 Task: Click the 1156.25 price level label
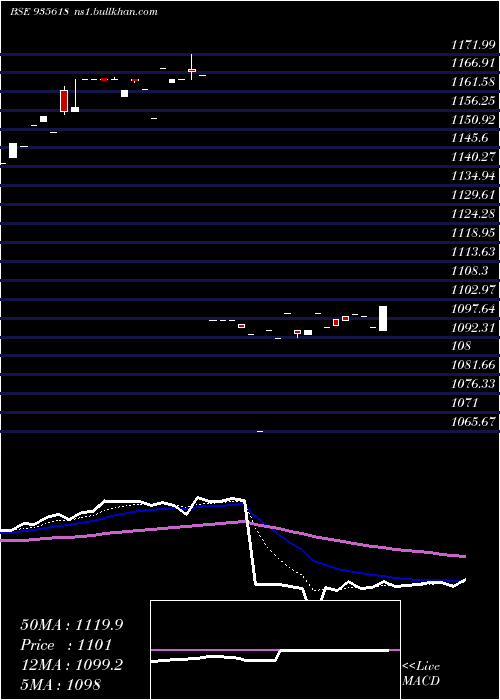(x=473, y=101)
